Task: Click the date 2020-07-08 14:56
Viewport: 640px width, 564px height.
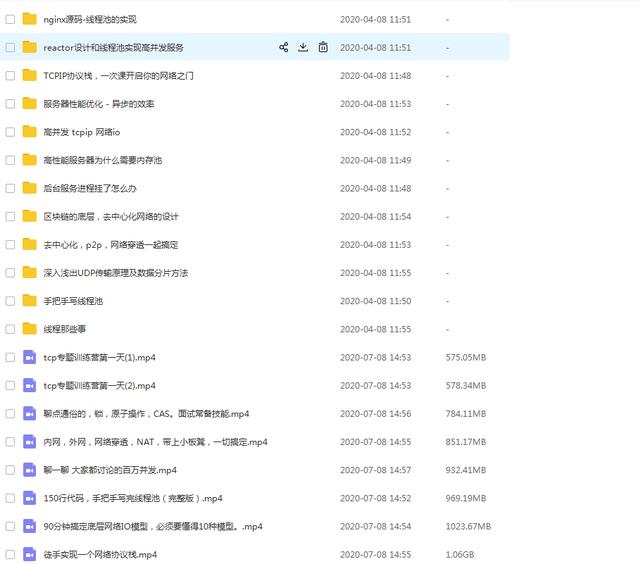Action: [x=376, y=414]
